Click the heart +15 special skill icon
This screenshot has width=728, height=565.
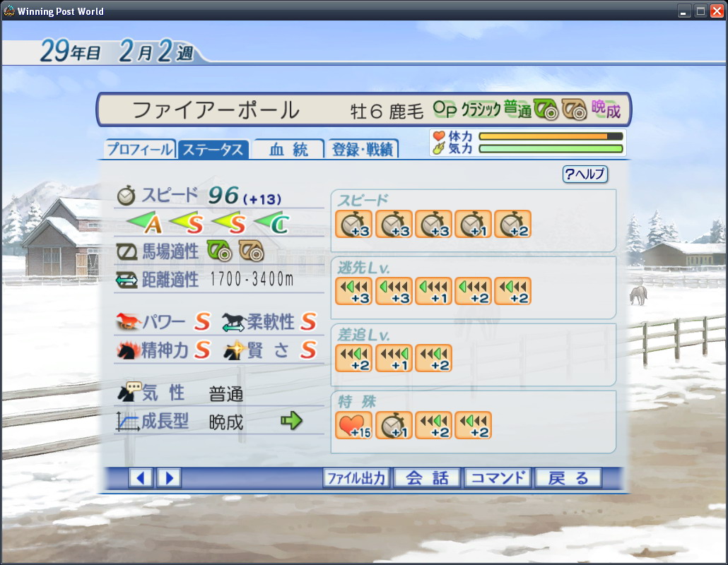[x=353, y=425]
